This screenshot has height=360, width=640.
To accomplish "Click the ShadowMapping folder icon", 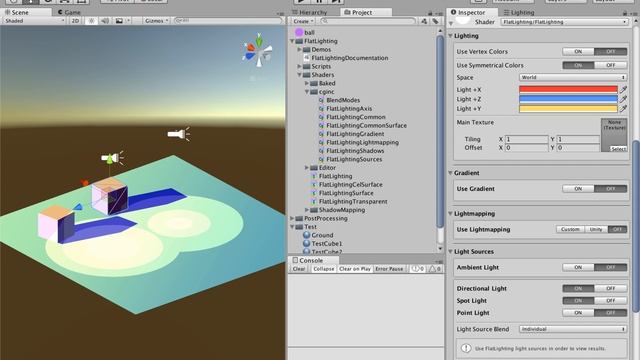I will 314,210.
